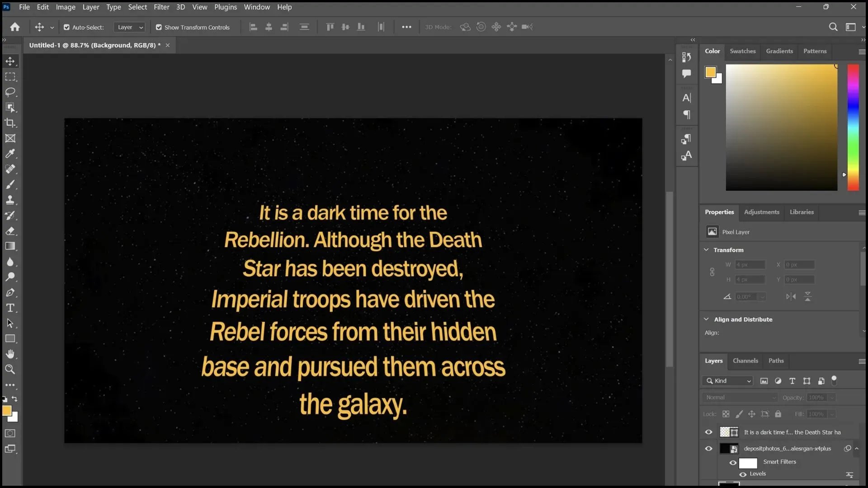Viewport: 868px width, 488px height.
Task: Select the Gradient tool
Action: tap(10, 246)
